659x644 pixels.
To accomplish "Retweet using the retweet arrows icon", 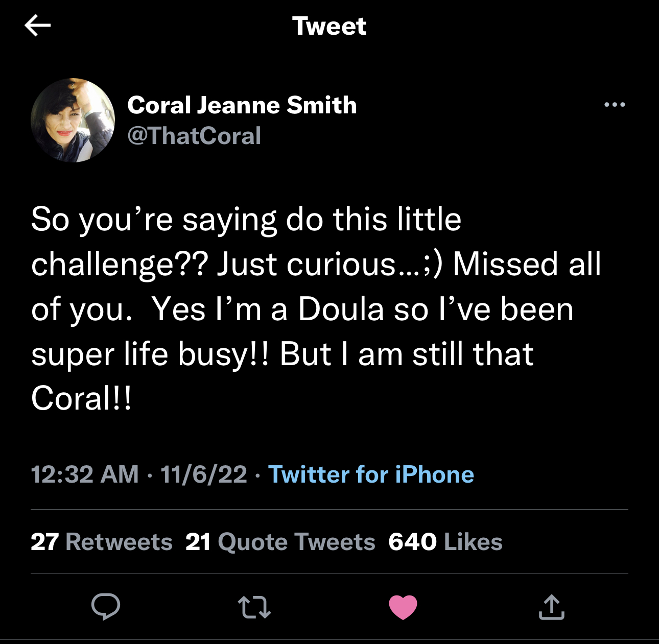I will pos(254,607).
